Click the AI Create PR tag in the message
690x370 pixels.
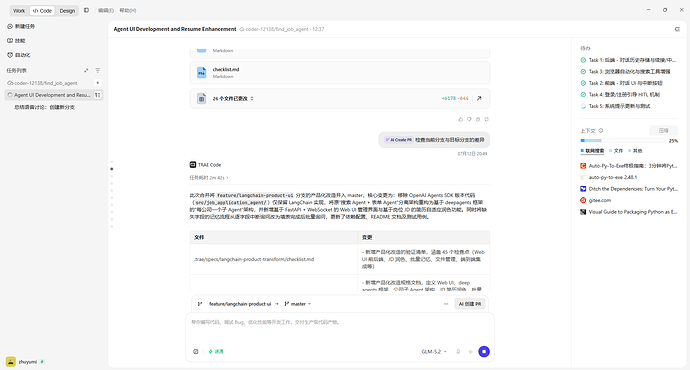(399, 140)
